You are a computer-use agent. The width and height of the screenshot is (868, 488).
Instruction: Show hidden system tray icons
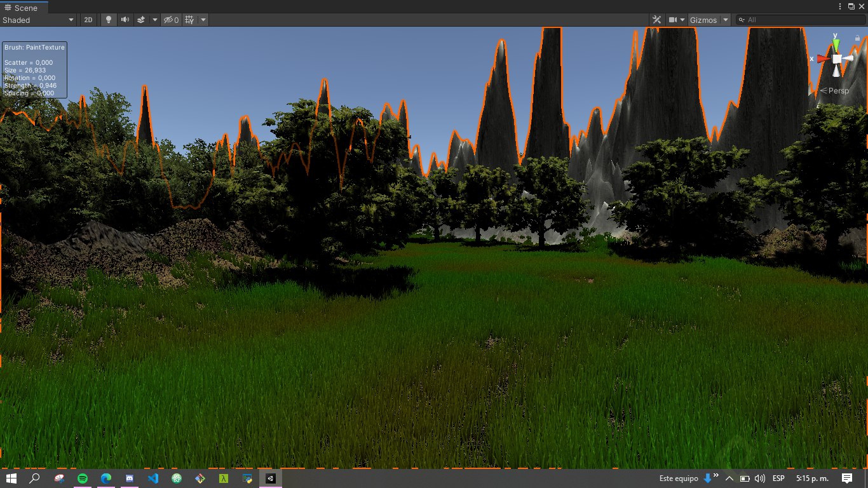[x=729, y=478]
